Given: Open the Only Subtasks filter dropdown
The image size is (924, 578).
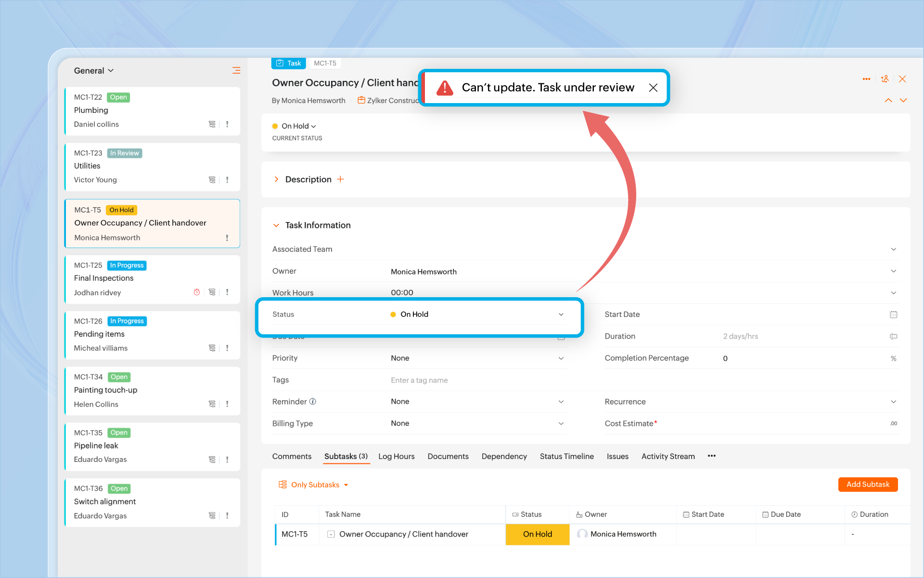Looking at the screenshot, I should pos(315,485).
